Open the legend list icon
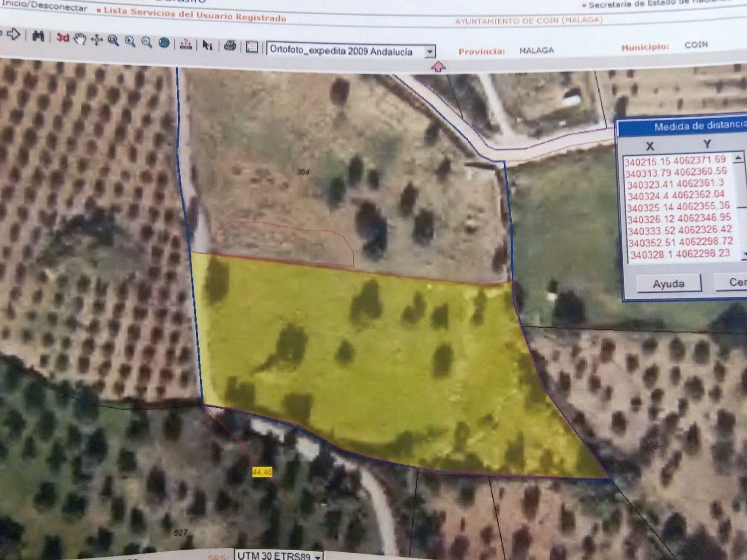Viewport: 747px width, 560px height. 252,47
